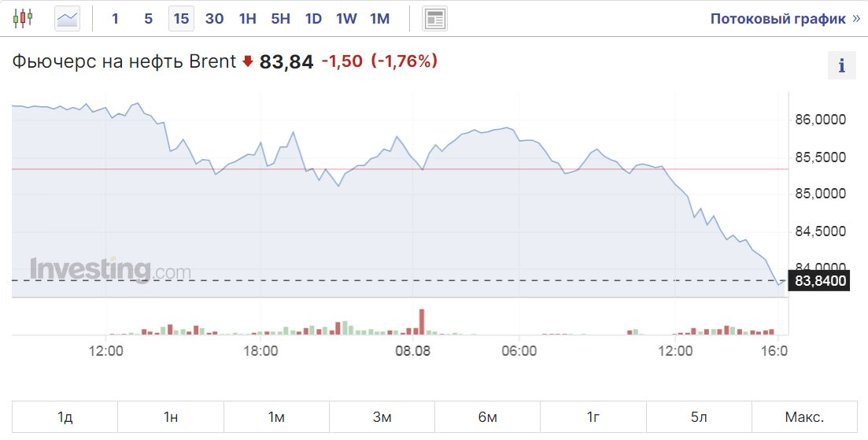Select the 1м time range tab

276,416
